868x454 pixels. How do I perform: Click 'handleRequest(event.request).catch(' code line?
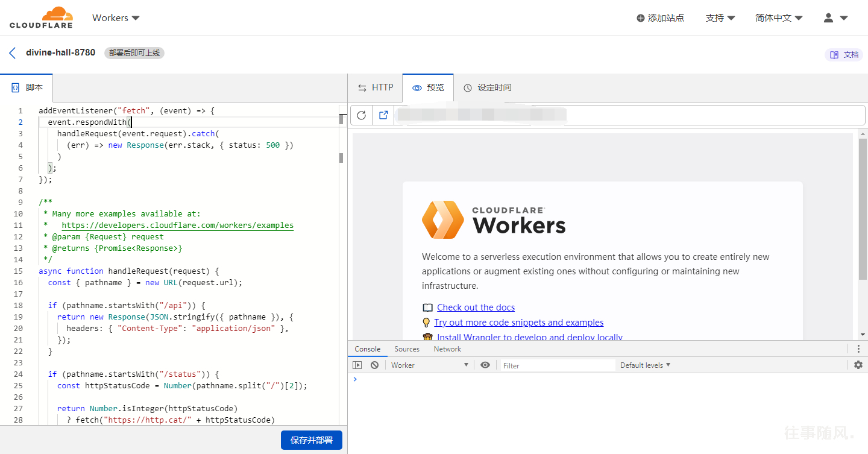[x=139, y=134]
